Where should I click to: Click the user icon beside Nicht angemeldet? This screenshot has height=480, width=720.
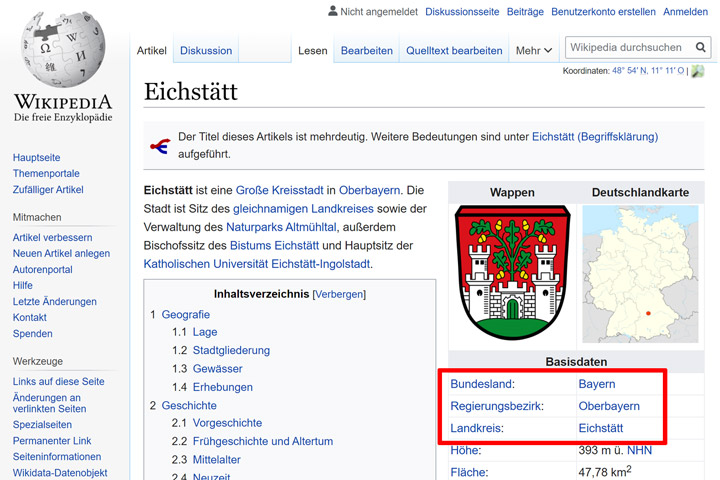[333, 11]
